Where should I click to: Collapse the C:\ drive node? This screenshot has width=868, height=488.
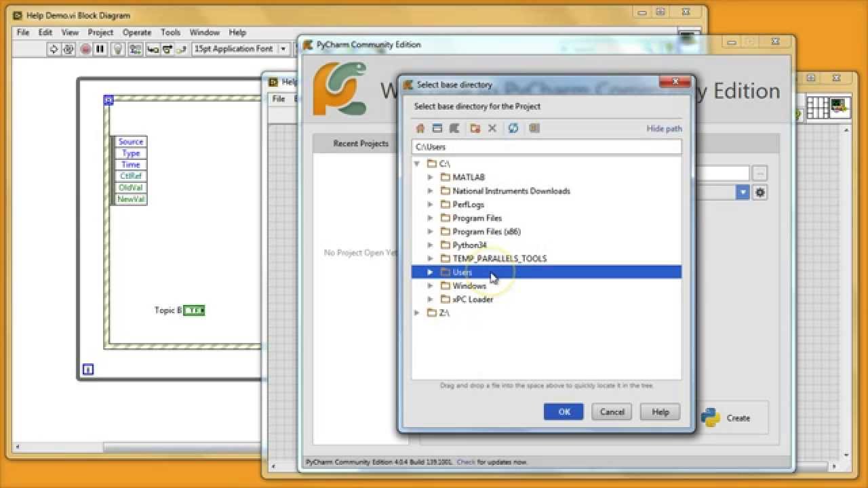pyautogui.click(x=417, y=163)
